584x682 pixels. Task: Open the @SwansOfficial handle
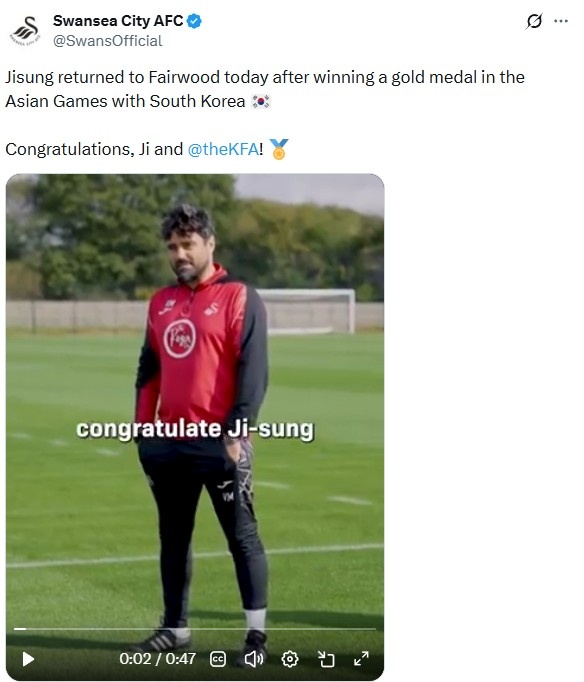107,41
